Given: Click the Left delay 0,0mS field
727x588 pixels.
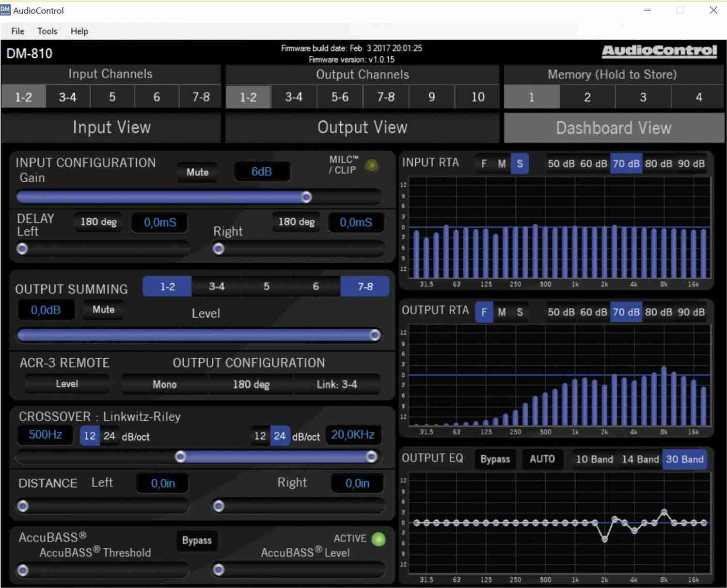Looking at the screenshot, I should pyautogui.click(x=160, y=222).
